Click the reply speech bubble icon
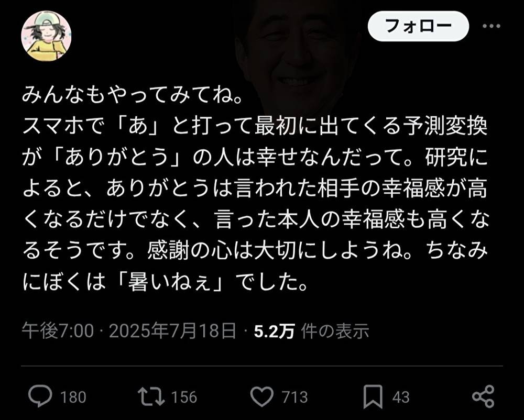This screenshot has width=524, height=420. coord(40,396)
